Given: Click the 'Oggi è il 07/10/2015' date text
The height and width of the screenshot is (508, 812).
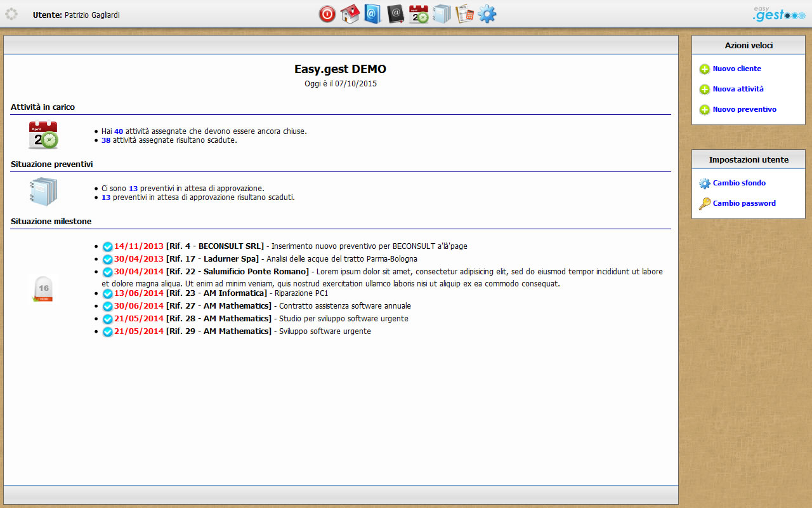Looking at the screenshot, I should tap(341, 83).
